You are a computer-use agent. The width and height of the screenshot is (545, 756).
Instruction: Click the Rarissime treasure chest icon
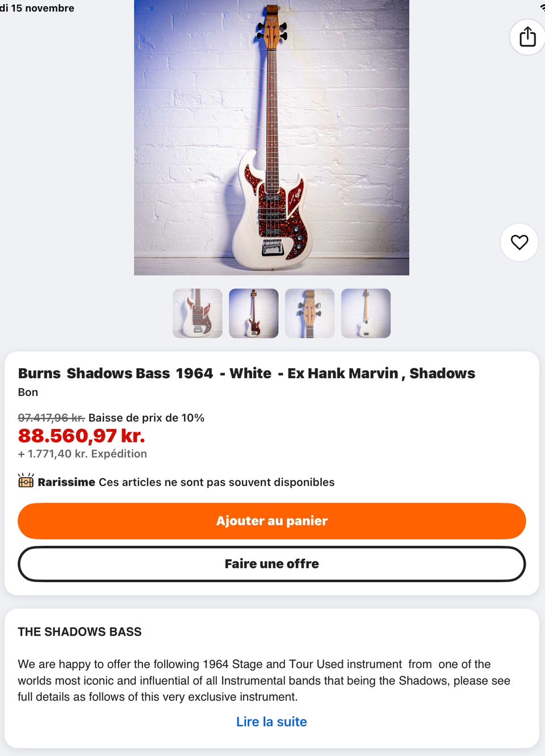[x=26, y=481]
